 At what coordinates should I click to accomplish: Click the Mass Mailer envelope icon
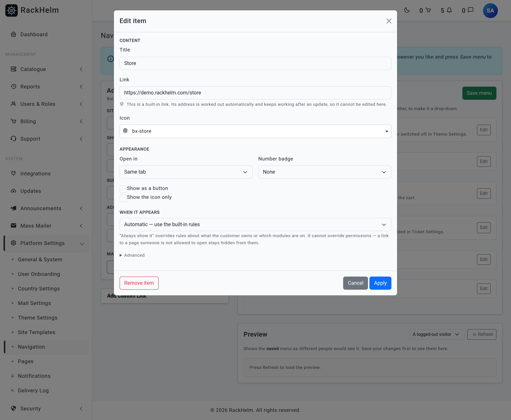[13, 226]
